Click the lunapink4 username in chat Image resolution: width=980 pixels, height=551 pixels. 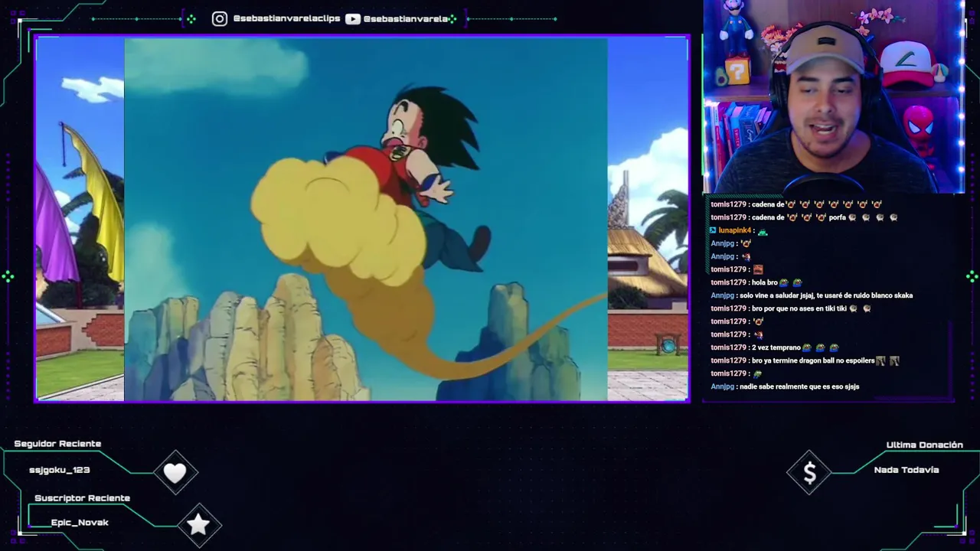(x=734, y=230)
